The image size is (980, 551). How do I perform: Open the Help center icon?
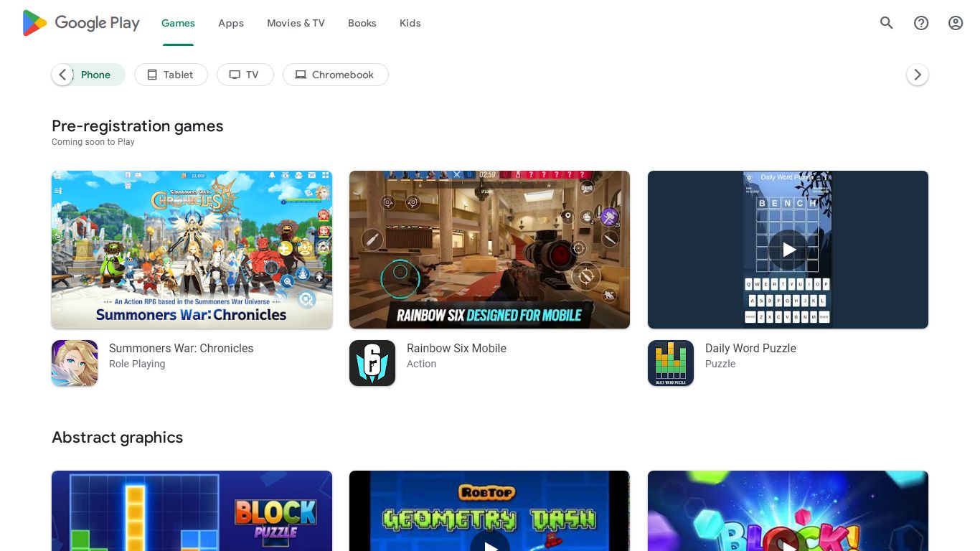(921, 23)
